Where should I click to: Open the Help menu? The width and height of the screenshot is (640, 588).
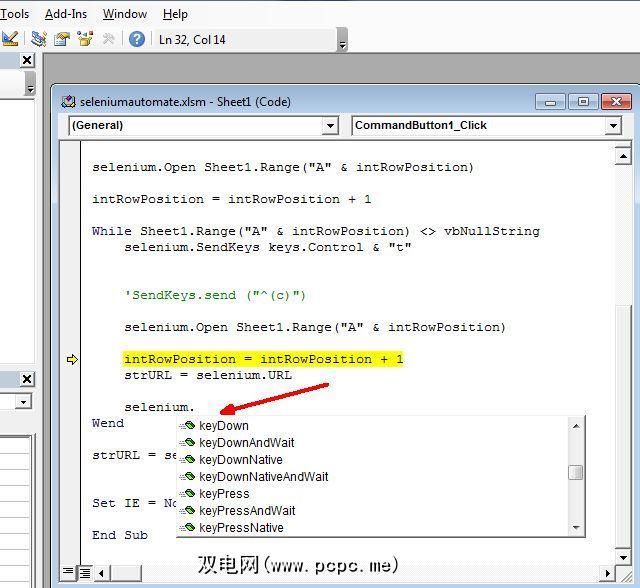pyautogui.click(x=175, y=14)
